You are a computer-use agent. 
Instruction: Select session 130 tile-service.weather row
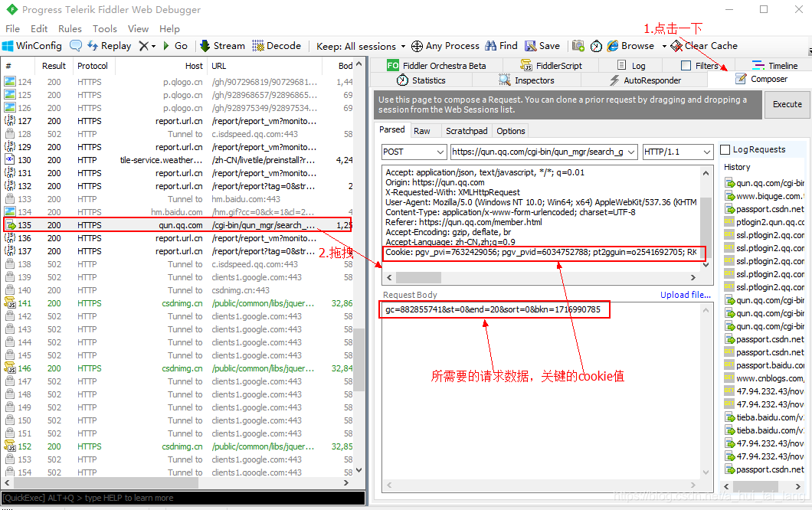point(178,160)
